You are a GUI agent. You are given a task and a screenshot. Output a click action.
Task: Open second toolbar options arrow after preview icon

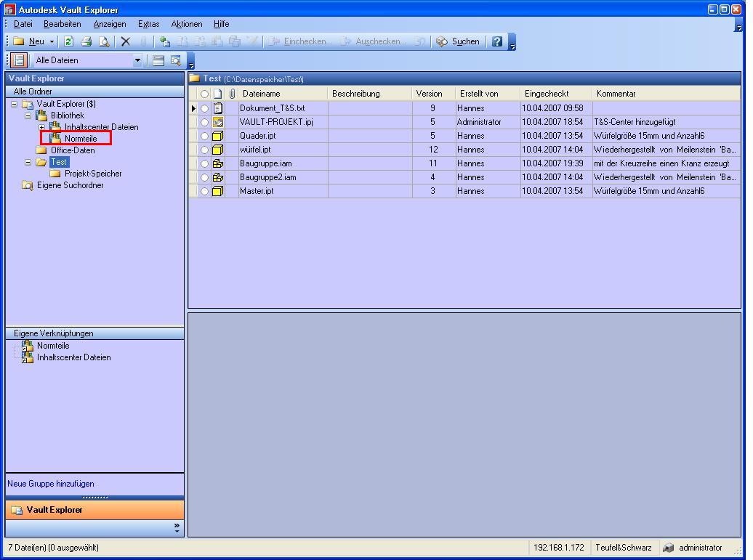(x=191, y=65)
